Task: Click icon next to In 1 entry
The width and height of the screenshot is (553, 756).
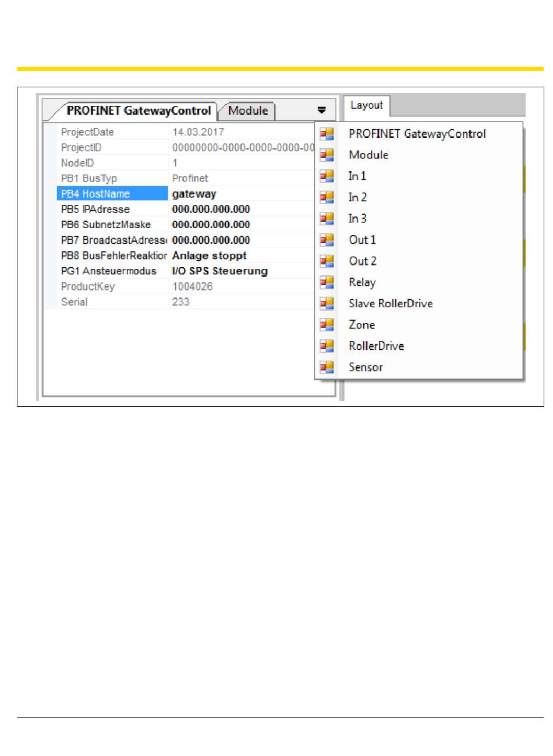Action: tap(327, 176)
